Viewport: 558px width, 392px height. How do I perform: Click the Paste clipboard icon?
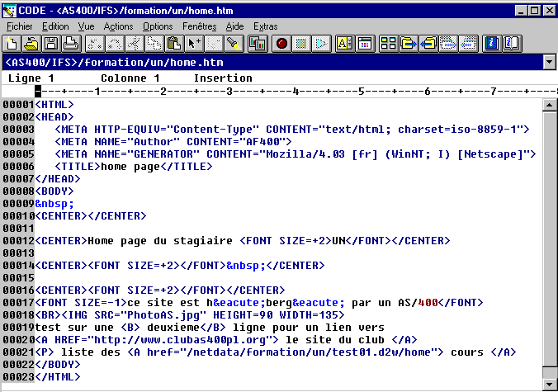[173, 43]
